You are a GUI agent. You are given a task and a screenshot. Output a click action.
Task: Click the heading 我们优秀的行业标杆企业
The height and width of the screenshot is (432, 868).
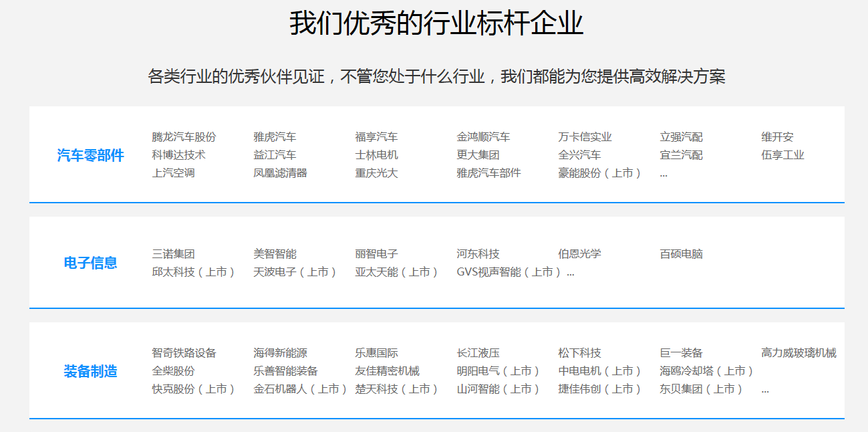coord(436,23)
